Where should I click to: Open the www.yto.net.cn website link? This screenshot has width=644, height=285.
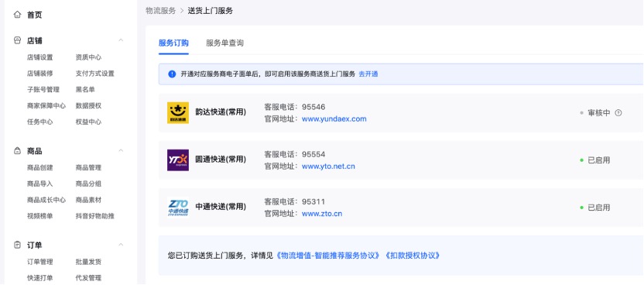(x=328, y=167)
